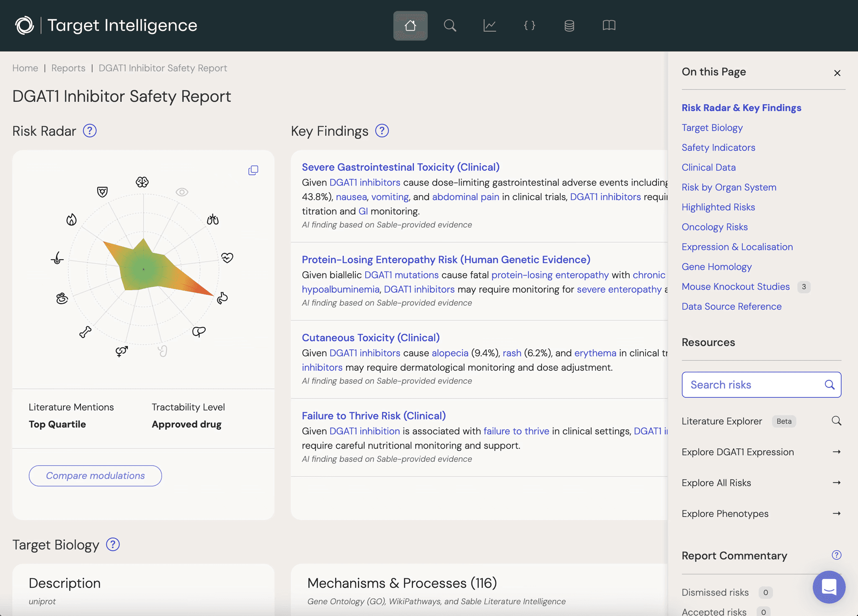The width and height of the screenshot is (858, 616).
Task: Open the chat support bubble
Action: coord(830,587)
